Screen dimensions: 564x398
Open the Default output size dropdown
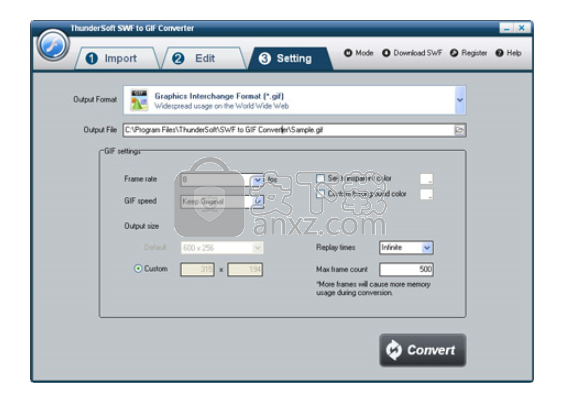222,248
